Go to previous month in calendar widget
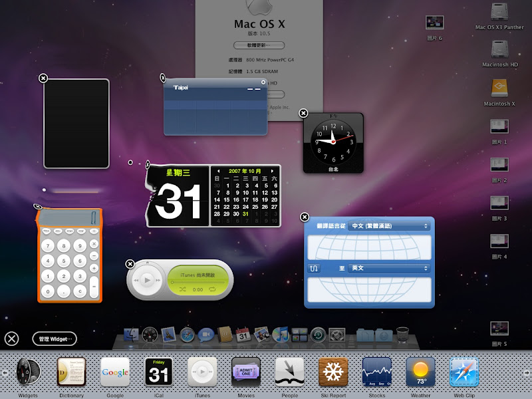532x399 pixels. [x=219, y=171]
